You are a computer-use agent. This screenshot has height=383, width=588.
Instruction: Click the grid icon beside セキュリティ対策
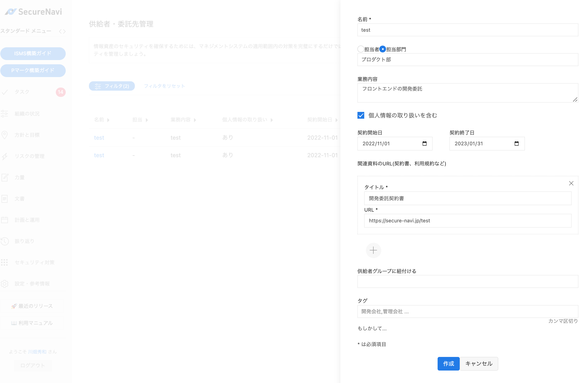(5, 262)
